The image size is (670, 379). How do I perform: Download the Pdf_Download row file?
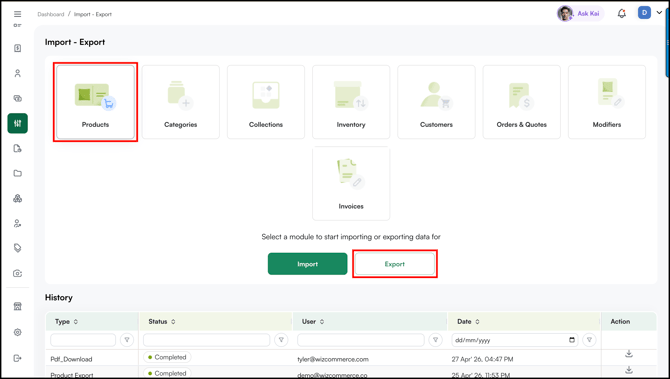click(629, 354)
